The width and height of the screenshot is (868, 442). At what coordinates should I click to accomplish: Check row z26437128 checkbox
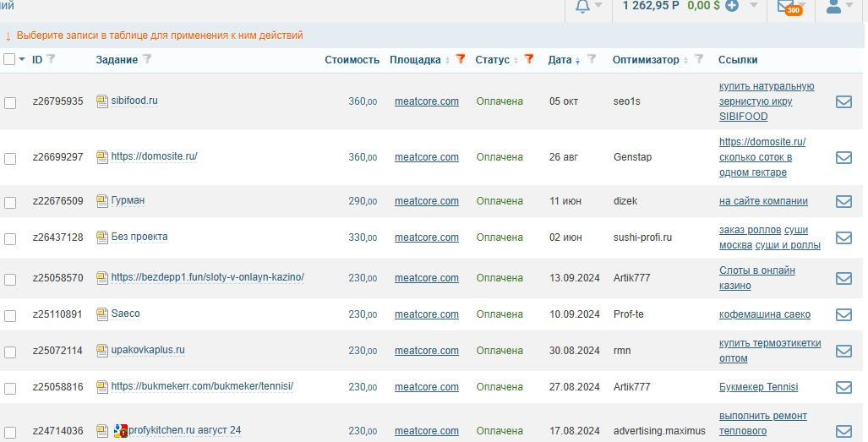pos(10,239)
